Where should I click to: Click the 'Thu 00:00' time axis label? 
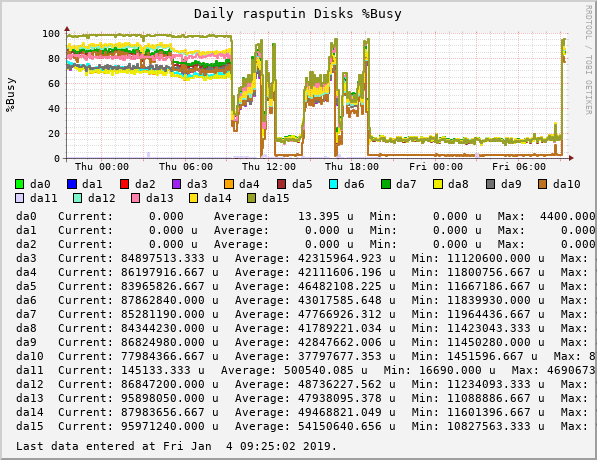[102, 167]
